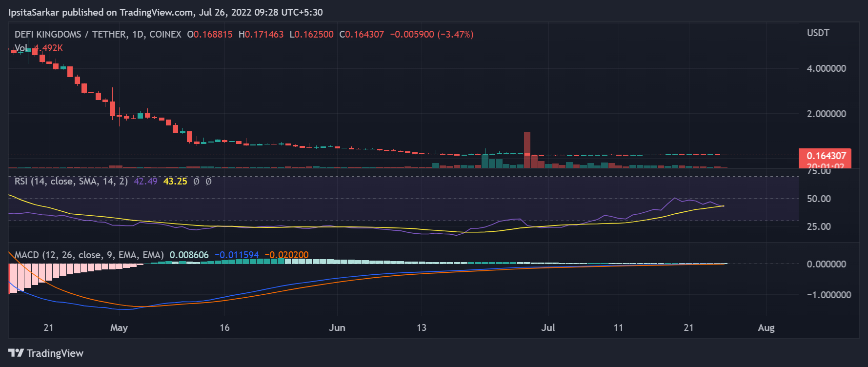868x367 pixels.
Task: Click the close value 0.164307 in legend
Action: (364, 34)
